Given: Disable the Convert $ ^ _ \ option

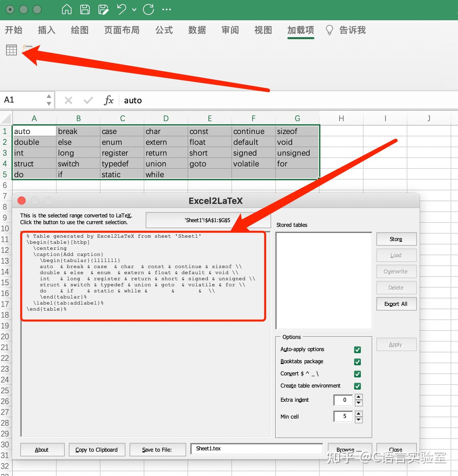Looking at the screenshot, I should click(357, 374).
